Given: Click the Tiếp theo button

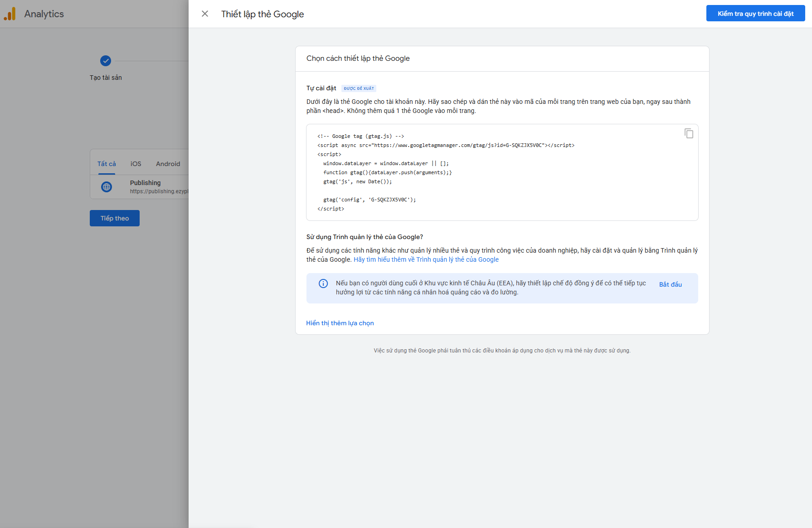Looking at the screenshot, I should pos(115,218).
